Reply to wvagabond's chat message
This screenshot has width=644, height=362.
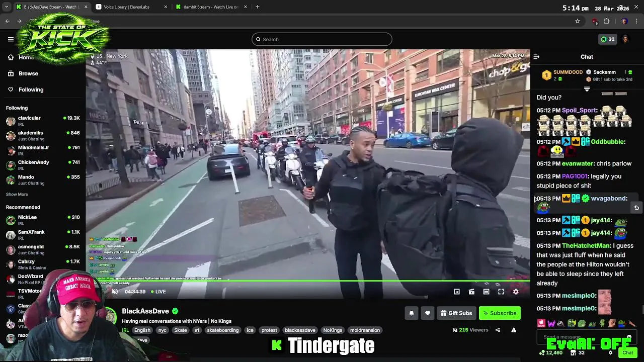pos(636,208)
